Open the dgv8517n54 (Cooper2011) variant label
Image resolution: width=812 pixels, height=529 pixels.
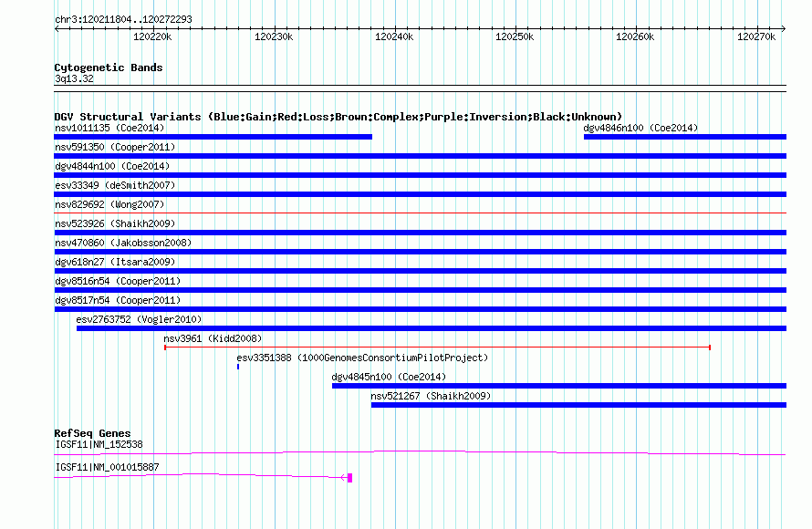pos(118,300)
